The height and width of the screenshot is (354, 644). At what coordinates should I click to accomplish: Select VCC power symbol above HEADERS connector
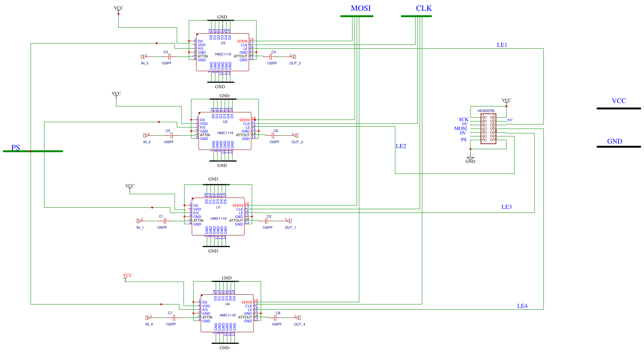click(x=506, y=102)
